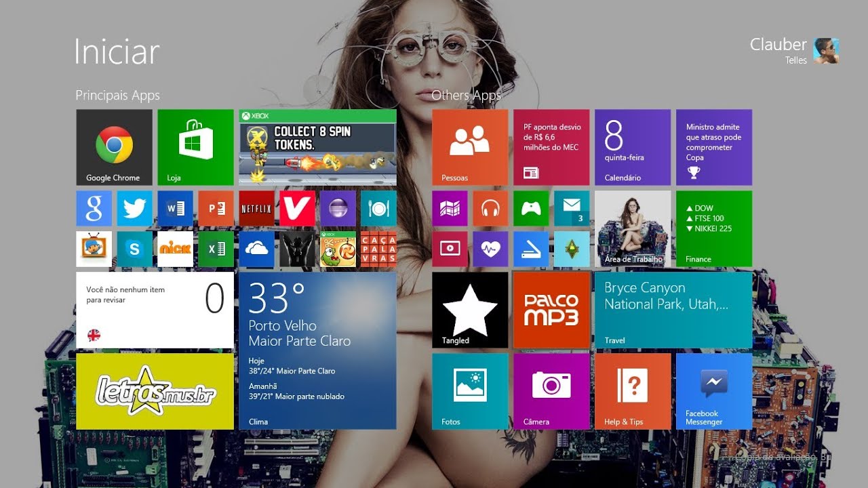Image resolution: width=868 pixels, height=488 pixels.
Task: Open the Health & Fitness heart tile
Action: [490, 249]
